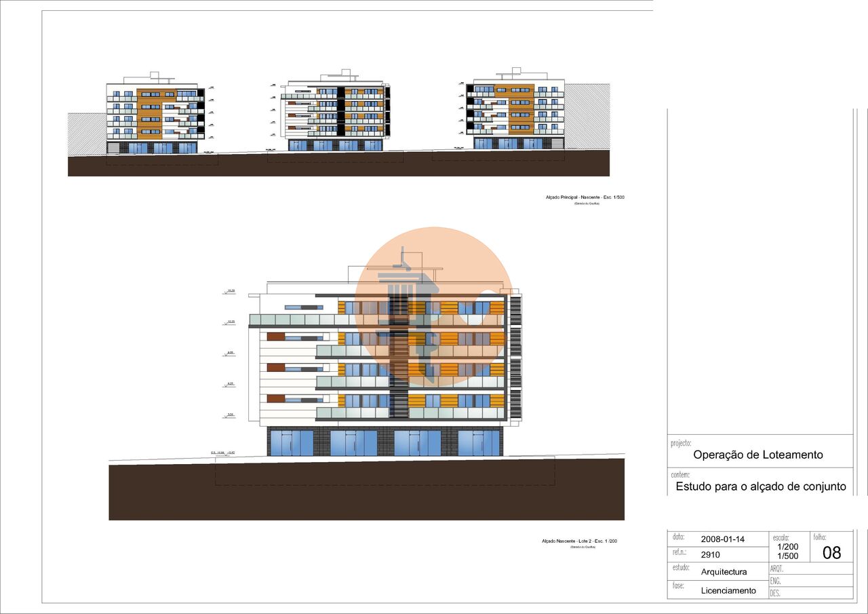Click the date field showing 2008-01-14

click(x=722, y=539)
